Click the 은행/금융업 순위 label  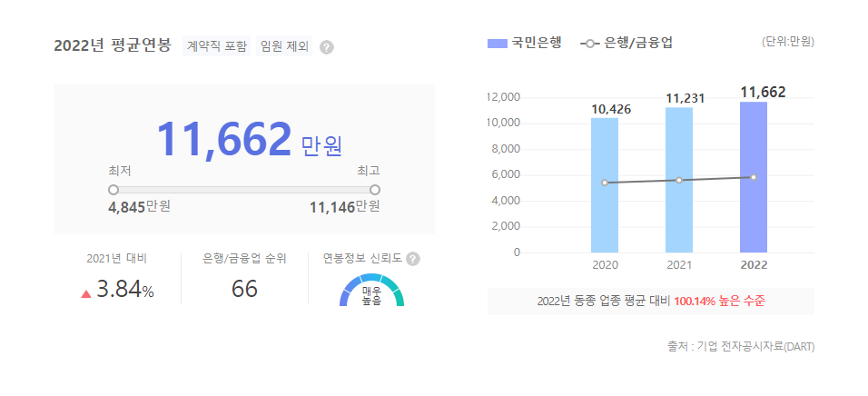[244, 258]
